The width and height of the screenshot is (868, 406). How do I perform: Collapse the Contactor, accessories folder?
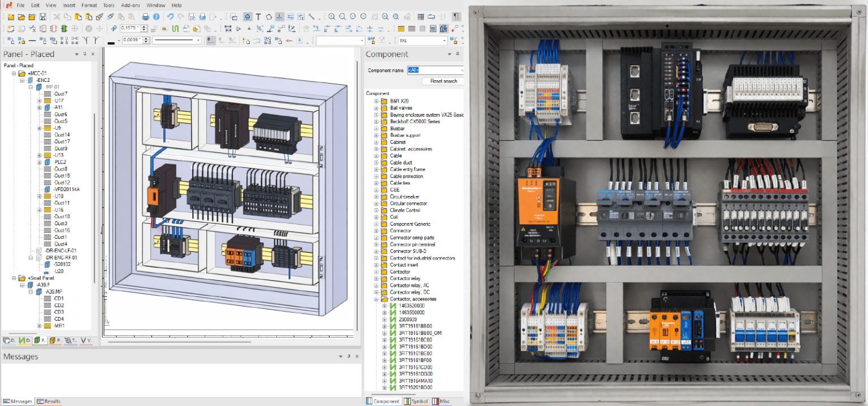(376, 299)
